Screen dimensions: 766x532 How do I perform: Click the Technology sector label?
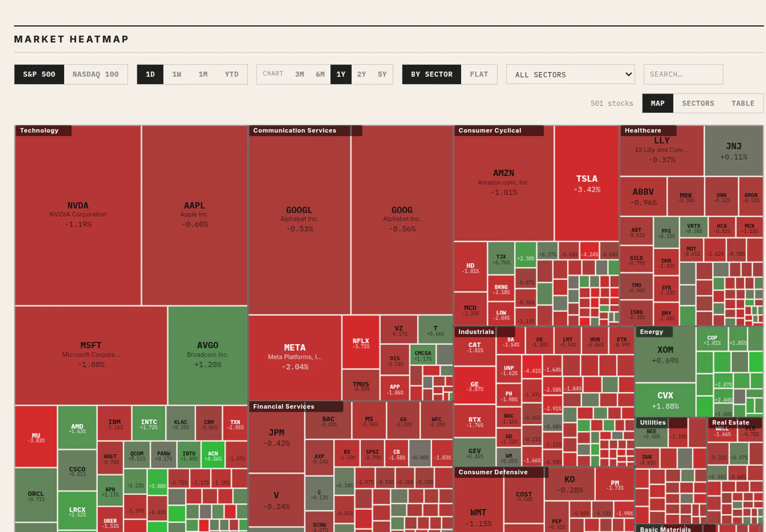(43, 130)
